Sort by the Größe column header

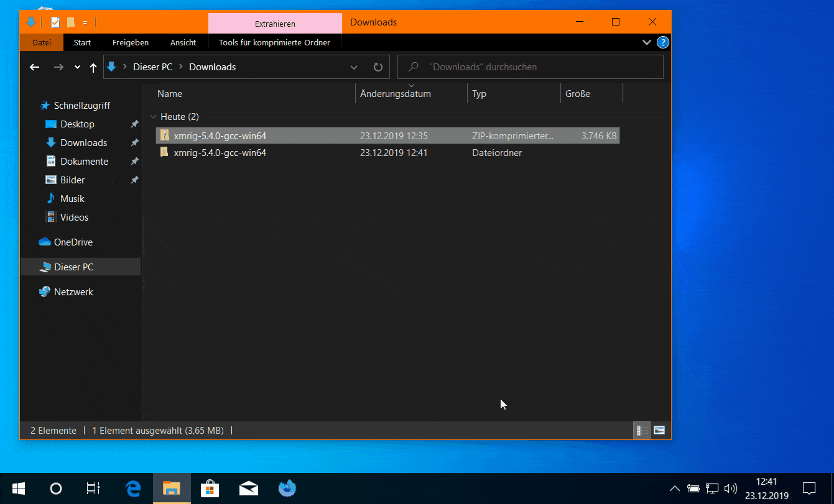coord(591,94)
